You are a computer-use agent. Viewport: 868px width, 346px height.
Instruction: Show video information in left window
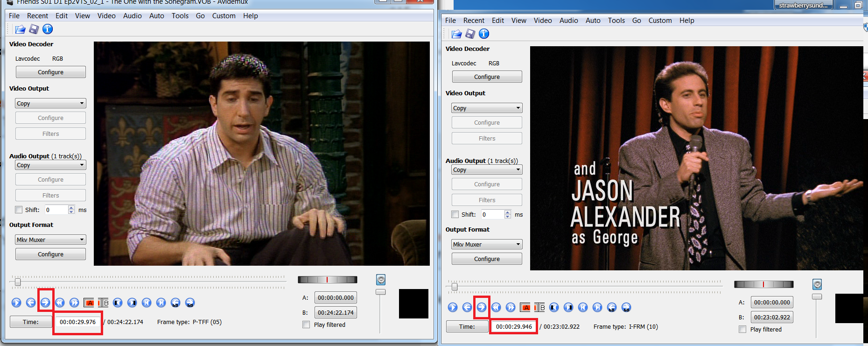pyautogui.click(x=48, y=29)
